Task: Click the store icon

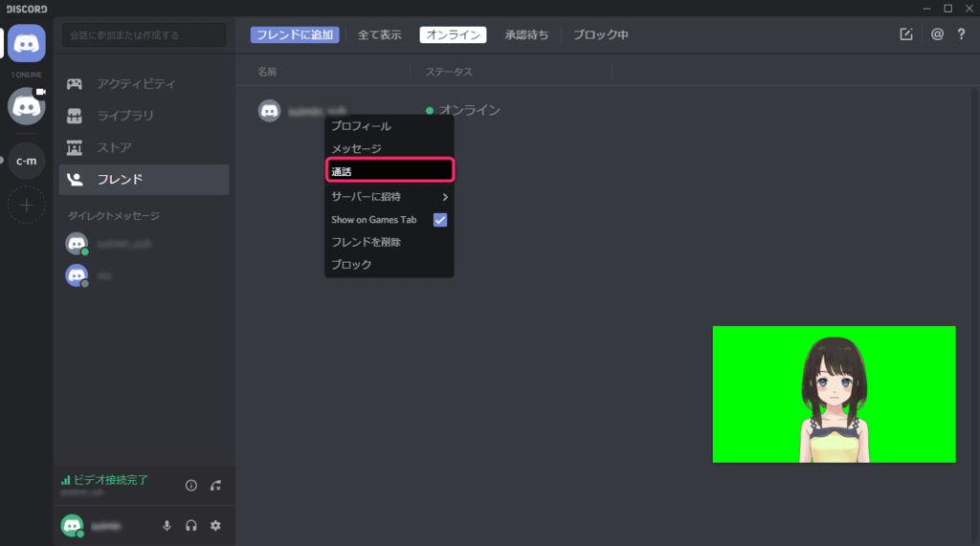Action: (x=75, y=147)
